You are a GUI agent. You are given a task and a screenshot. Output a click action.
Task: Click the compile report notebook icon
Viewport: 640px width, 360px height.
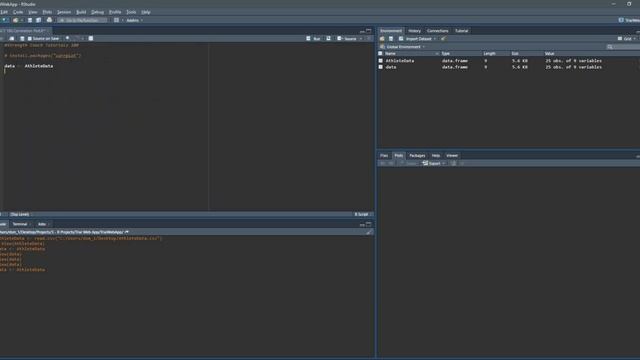(x=91, y=38)
